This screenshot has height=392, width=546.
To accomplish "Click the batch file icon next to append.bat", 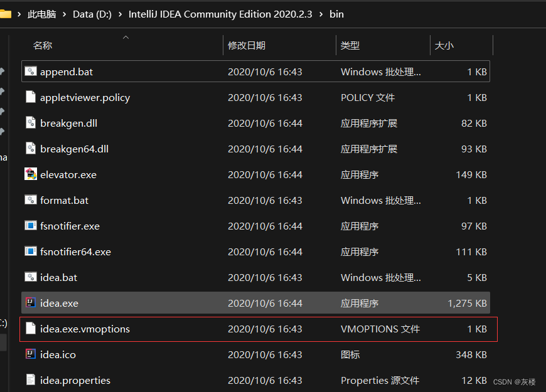I will 31,72.
